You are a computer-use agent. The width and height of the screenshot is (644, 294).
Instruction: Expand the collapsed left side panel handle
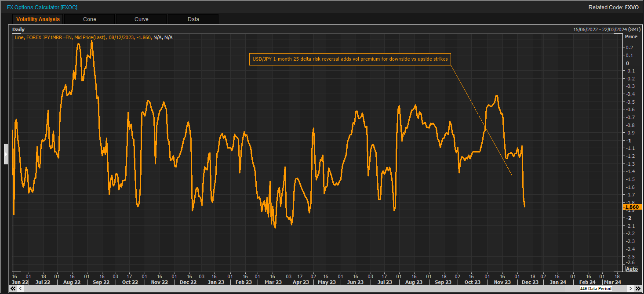click(x=6, y=154)
